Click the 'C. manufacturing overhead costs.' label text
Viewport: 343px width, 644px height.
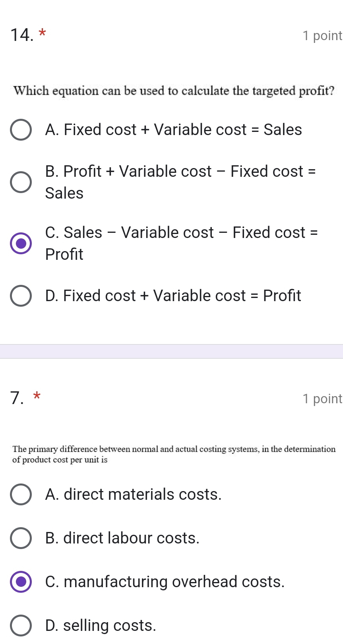(165, 582)
